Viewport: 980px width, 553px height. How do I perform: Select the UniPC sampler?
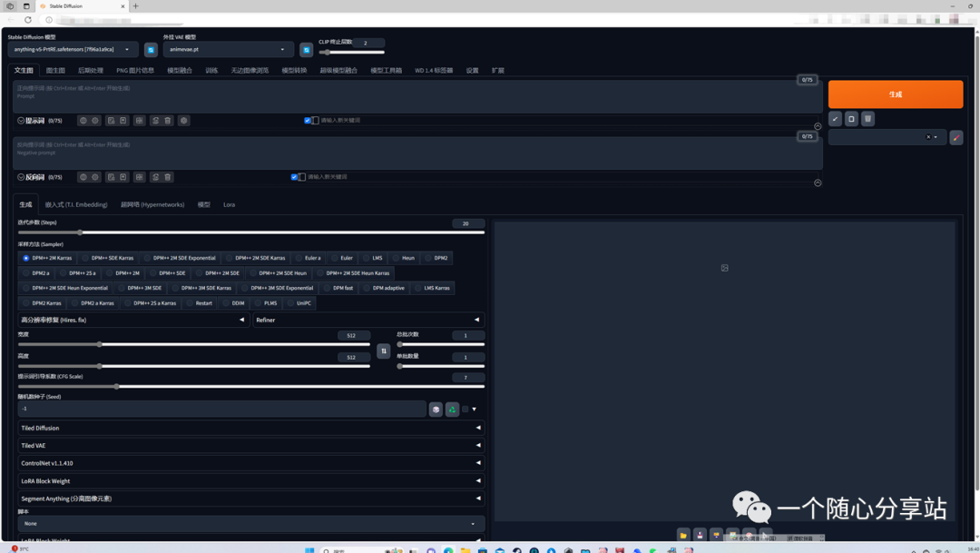[299, 302]
